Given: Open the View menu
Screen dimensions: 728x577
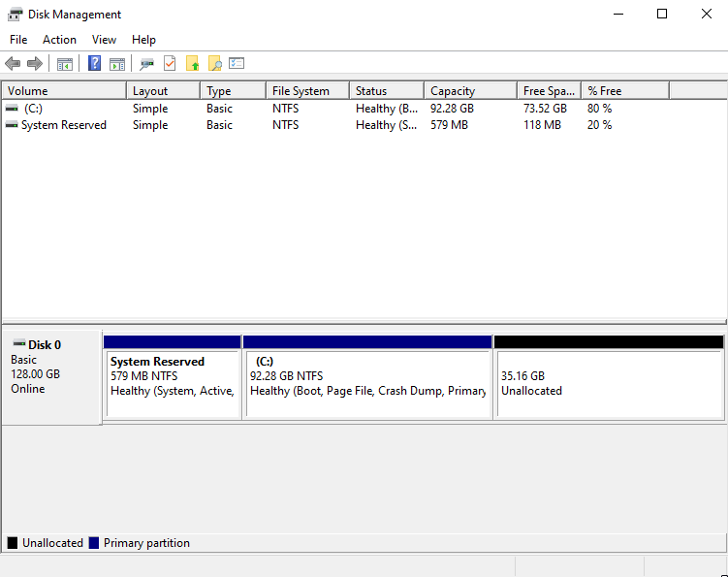Looking at the screenshot, I should pyautogui.click(x=104, y=40).
